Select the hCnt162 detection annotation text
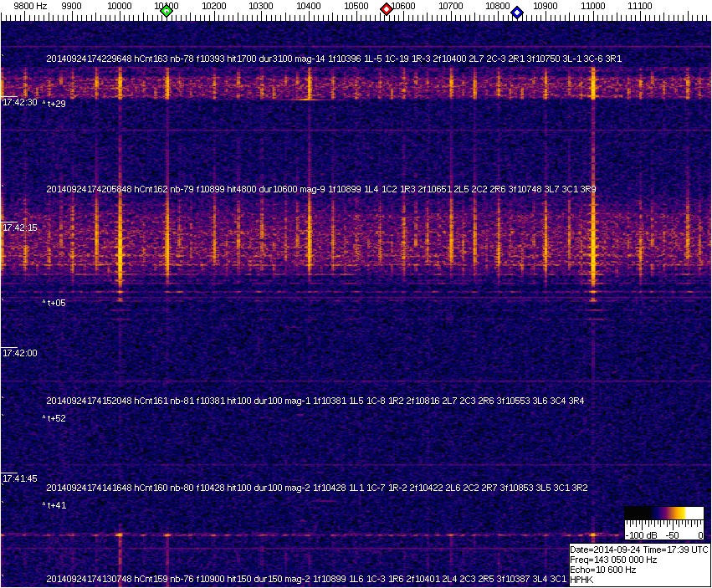 (321, 189)
